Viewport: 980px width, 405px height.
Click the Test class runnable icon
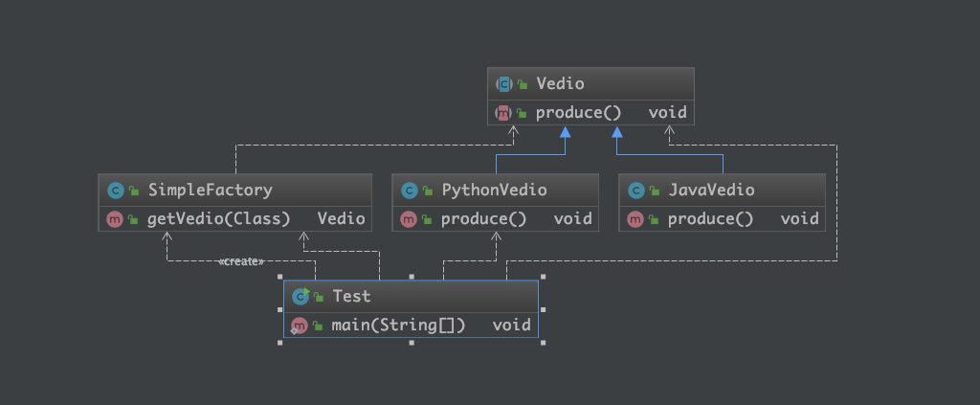301,297
